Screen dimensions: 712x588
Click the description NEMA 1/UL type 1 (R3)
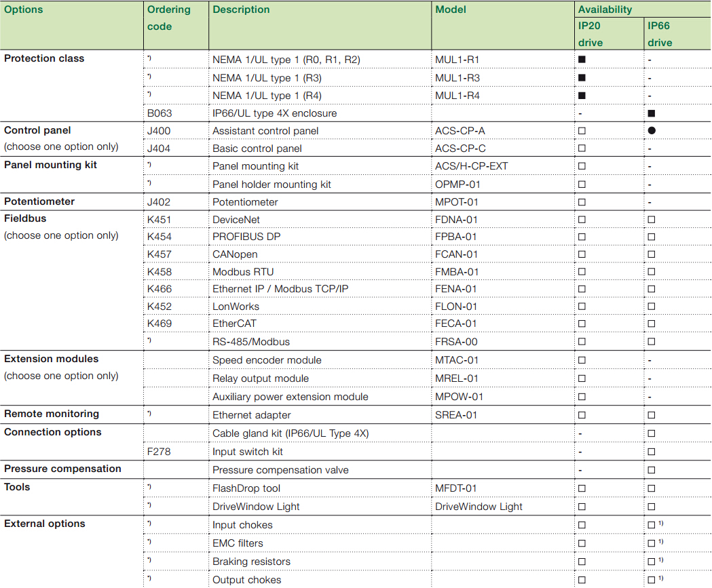[267, 78]
